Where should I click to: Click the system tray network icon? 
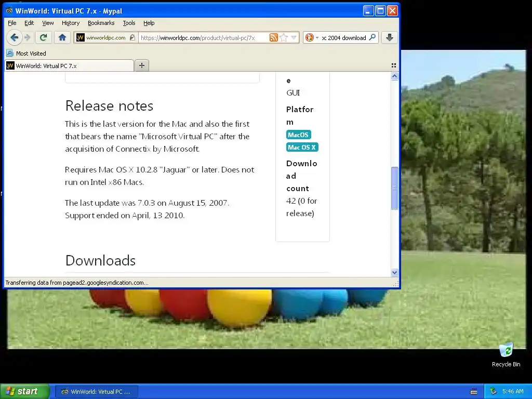(494, 391)
